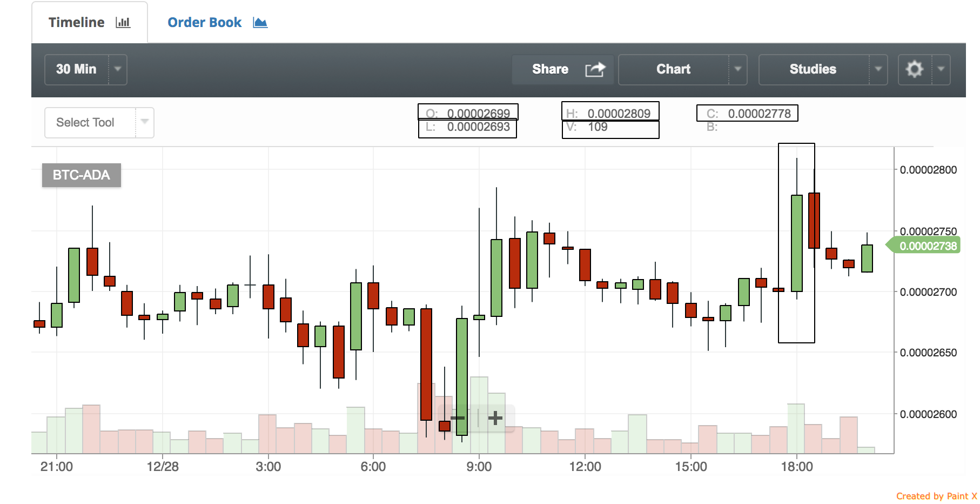This screenshot has width=980, height=504.
Task: Click the high value 0.00002809
Action: 619,114
